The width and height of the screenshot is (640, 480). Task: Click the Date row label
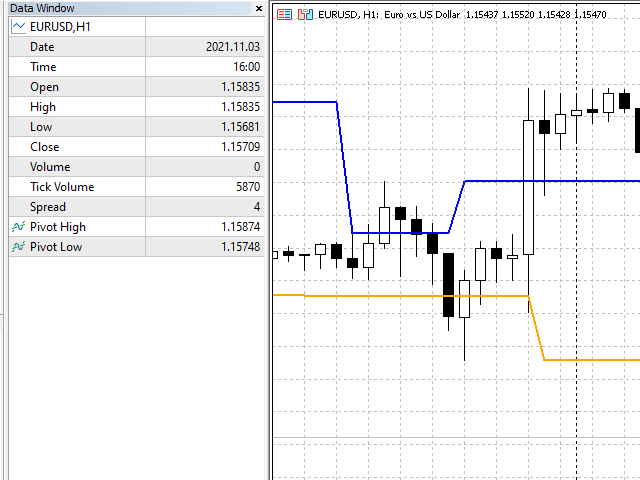click(x=42, y=47)
